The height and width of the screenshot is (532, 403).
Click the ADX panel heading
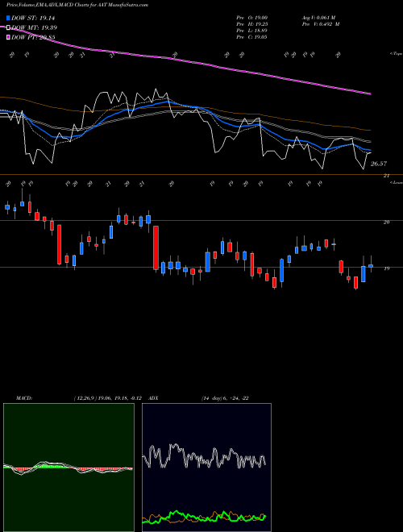point(153,398)
